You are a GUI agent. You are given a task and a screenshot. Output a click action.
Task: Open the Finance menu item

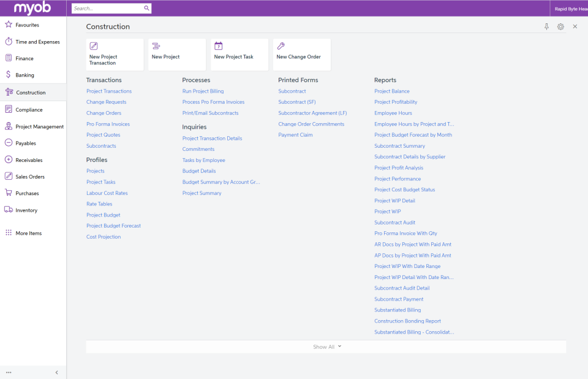[x=33, y=58]
